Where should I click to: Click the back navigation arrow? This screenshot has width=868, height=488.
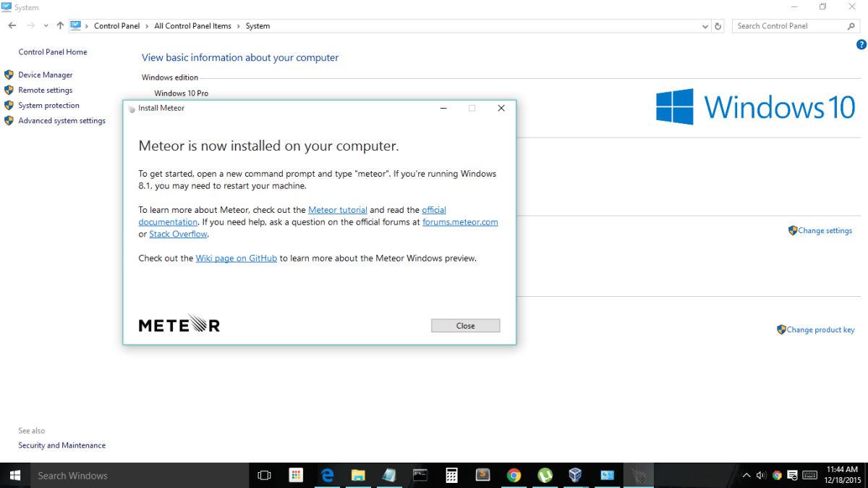click(x=12, y=25)
